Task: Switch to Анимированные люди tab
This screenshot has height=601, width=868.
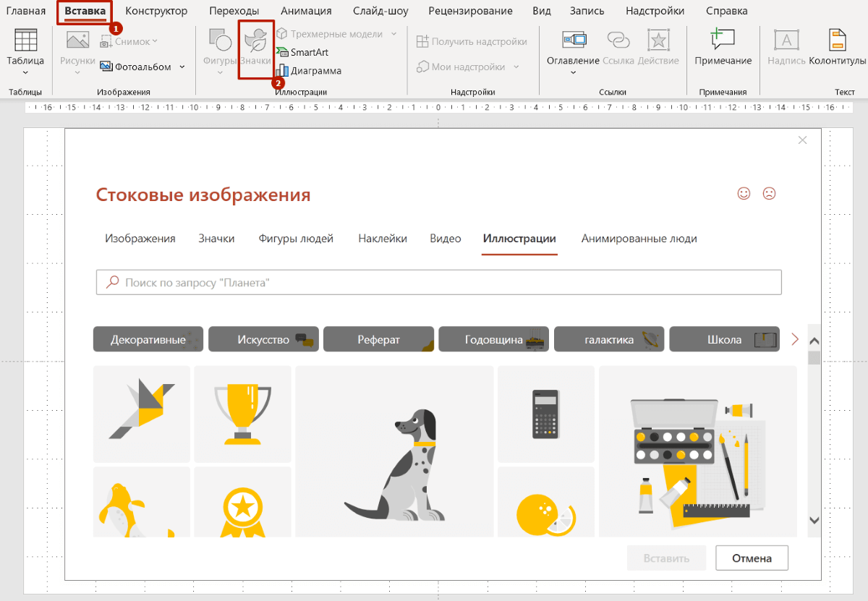Action: [639, 239]
